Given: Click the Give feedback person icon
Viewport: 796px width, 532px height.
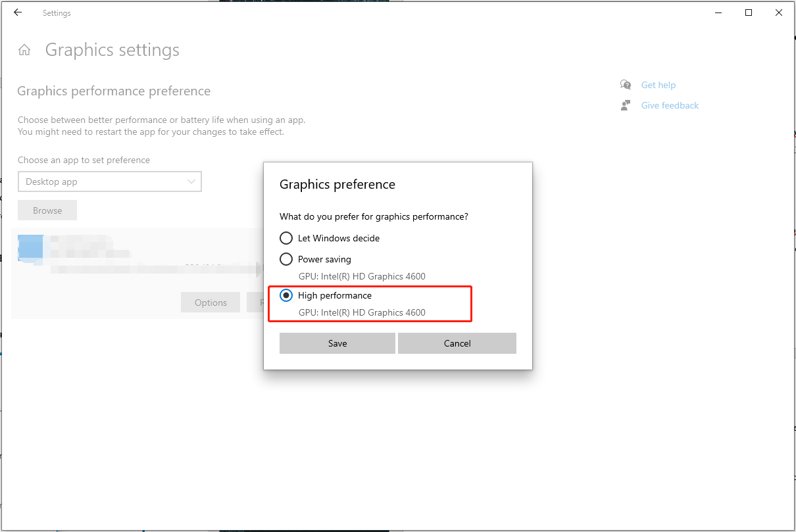Looking at the screenshot, I should [626, 105].
